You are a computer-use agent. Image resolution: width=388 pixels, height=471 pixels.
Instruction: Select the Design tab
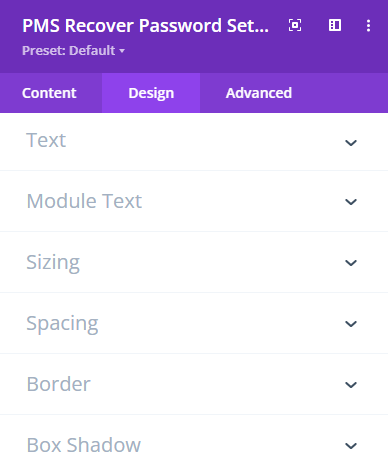pos(151,93)
